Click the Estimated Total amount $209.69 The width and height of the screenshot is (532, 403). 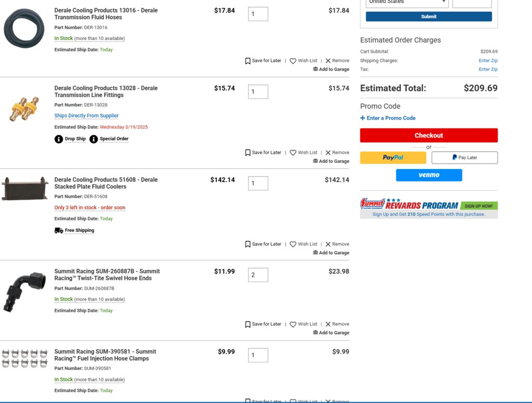point(481,88)
